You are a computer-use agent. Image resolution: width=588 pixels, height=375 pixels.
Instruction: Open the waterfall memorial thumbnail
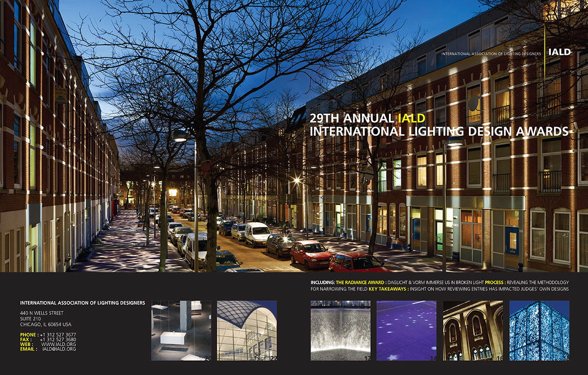click(x=341, y=330)
